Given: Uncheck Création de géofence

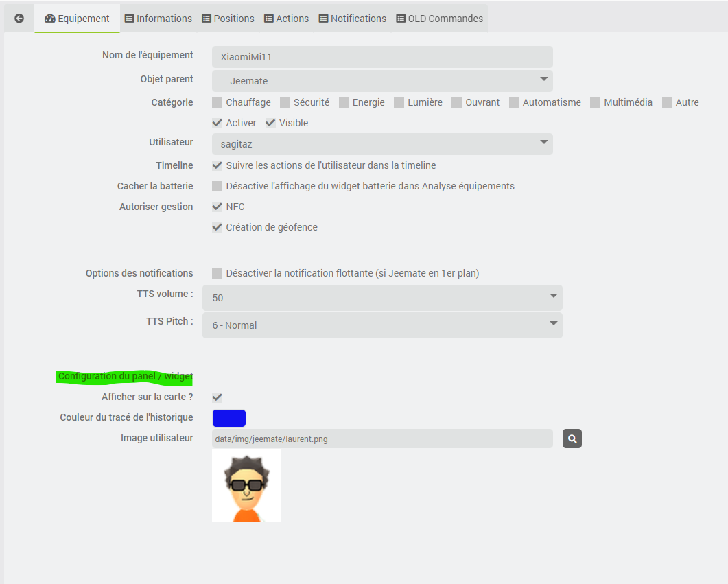Looking at the screenshot, I should 217,226.
